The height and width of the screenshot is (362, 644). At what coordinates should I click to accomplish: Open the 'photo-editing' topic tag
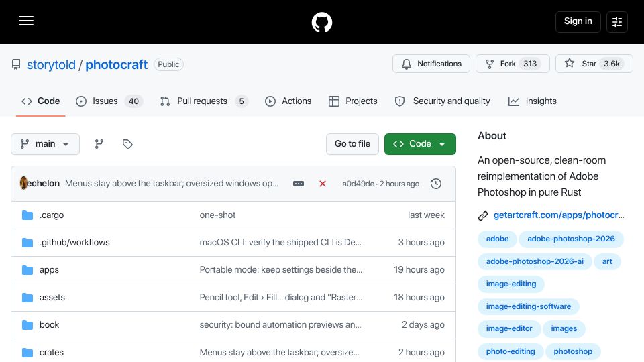pos(511,351)
